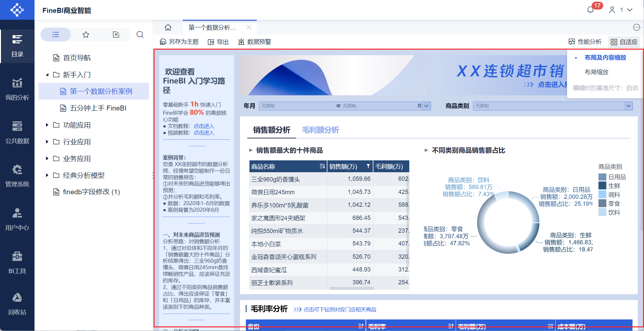Image resolution: width=644 pixels, height=331 pixels.
Task: Click the 饮料 legend color swatch
Action: click(x=602, y=212)
